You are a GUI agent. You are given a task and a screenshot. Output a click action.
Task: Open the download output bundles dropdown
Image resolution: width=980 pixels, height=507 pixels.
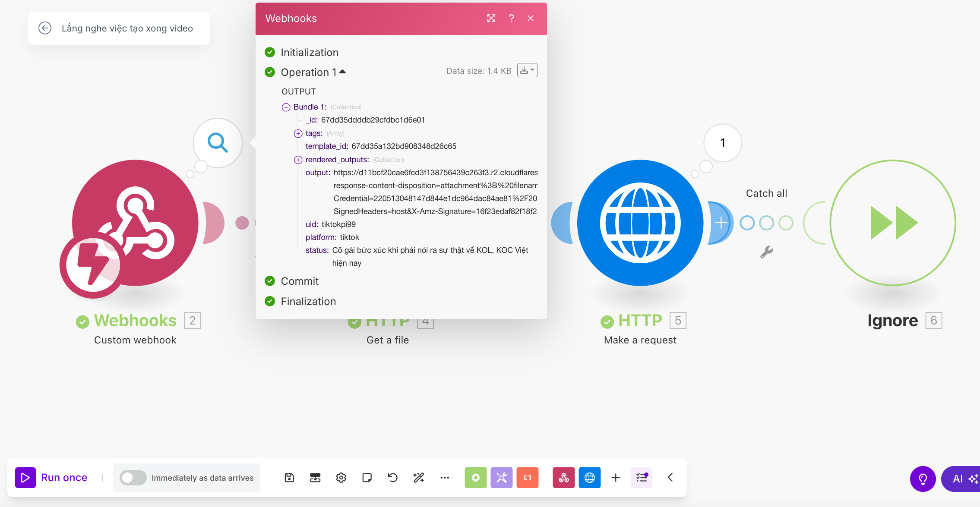(x=527, y=70)
